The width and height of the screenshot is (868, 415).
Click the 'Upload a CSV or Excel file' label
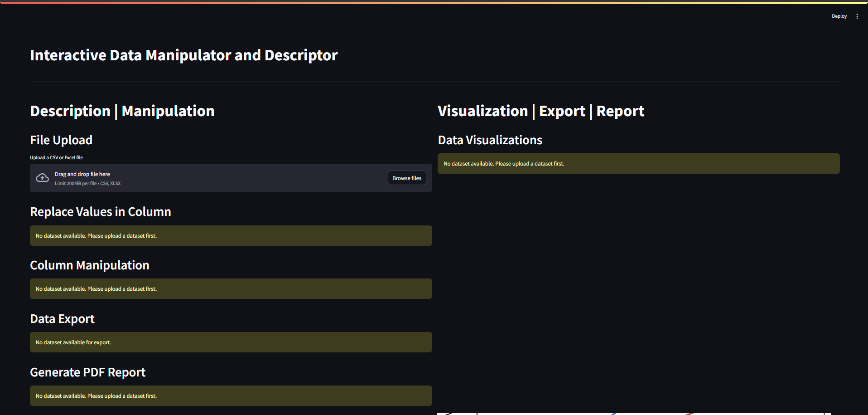[x=57, y=158]
